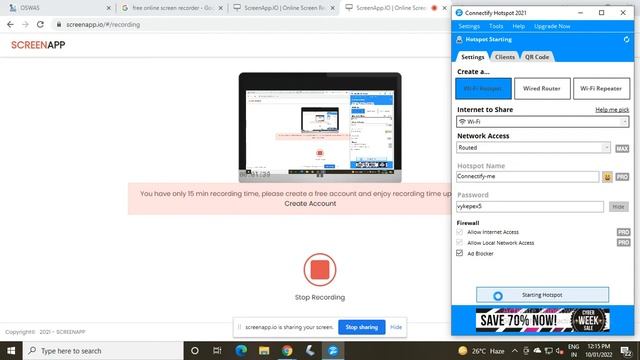Click the Hide link in sharing bar
Image resolution: width=640 pixels, height=360 pixels.
click(x=396, y=327)
